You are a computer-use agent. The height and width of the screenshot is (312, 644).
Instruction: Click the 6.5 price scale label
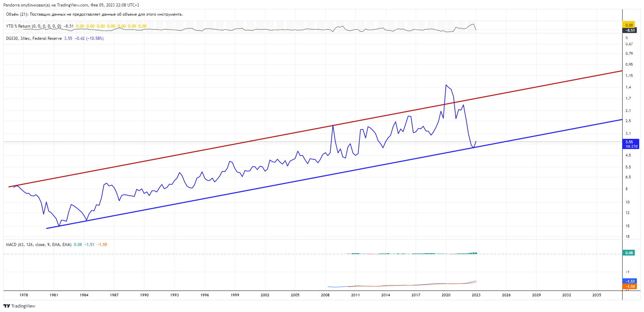(628, 177)
